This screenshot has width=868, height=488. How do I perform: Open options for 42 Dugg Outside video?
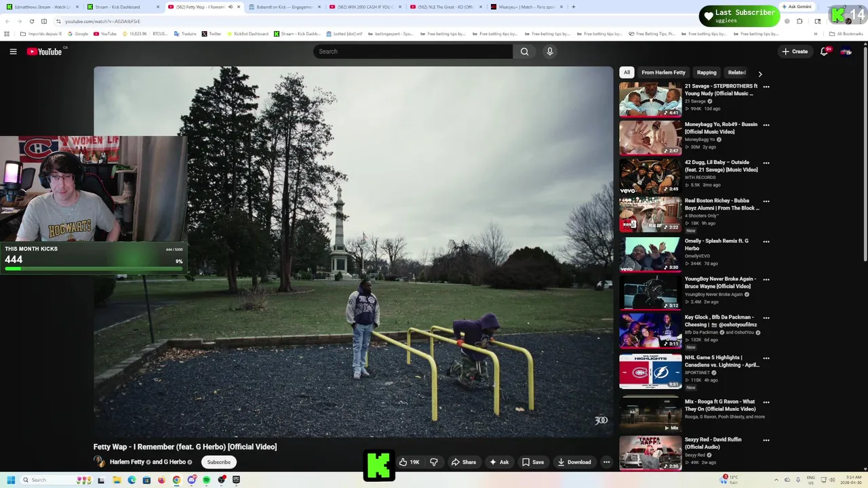click(766, 163)
